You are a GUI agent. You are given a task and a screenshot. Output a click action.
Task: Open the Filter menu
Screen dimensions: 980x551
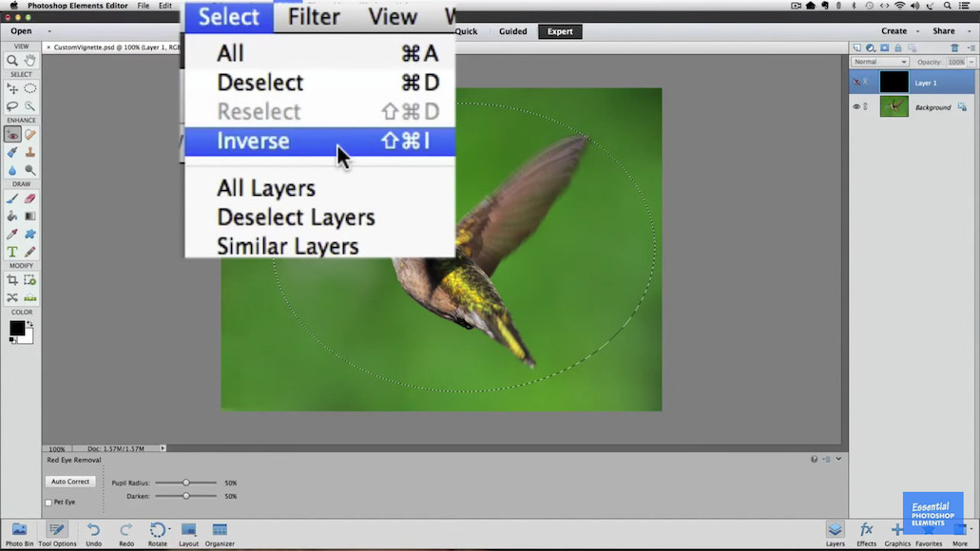314,17
